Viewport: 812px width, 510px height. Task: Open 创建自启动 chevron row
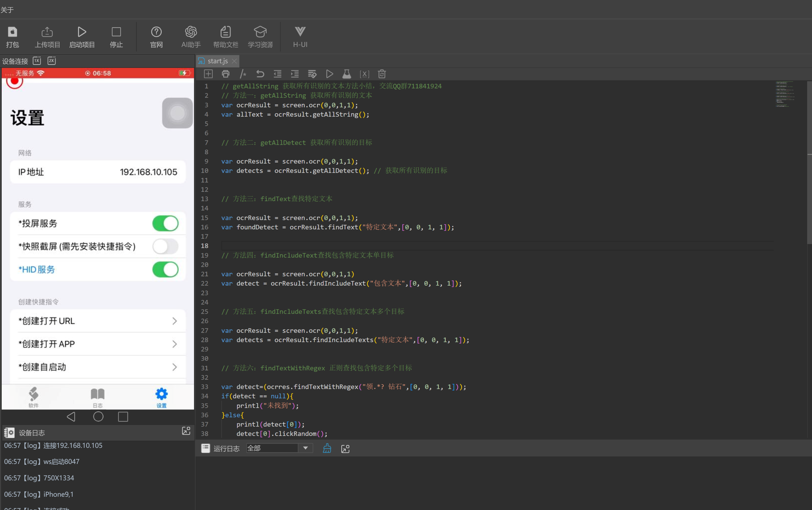[x=98, y=367]
